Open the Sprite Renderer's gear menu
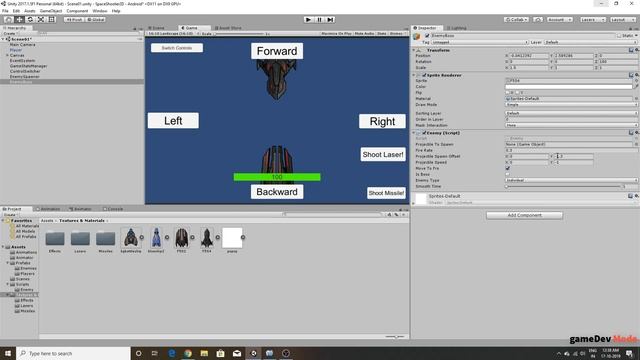 coord(636,75)
